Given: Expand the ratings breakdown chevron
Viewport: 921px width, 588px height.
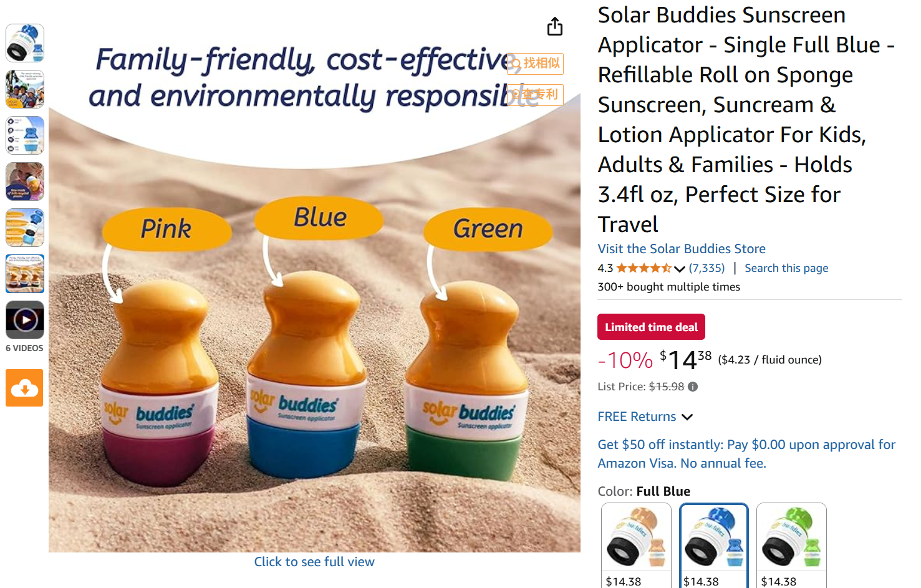Looking at the screenshot, I should pyautogui.click(x=680, y=269).
